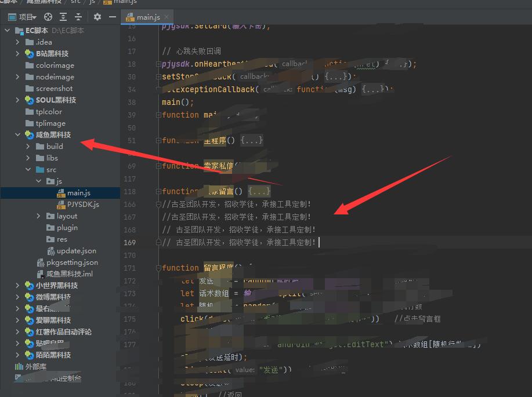Image resolution: width=532 pixels, height=397 pixels.
Task: Click line number 169 in gutter
Action: [x=129, y=243]
